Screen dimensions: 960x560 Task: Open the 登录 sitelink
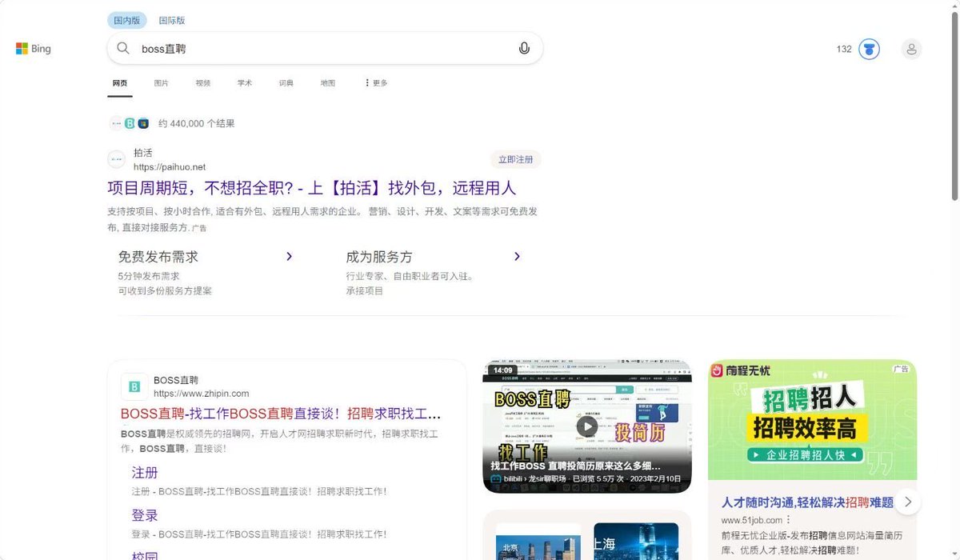(x=145, y=515)
